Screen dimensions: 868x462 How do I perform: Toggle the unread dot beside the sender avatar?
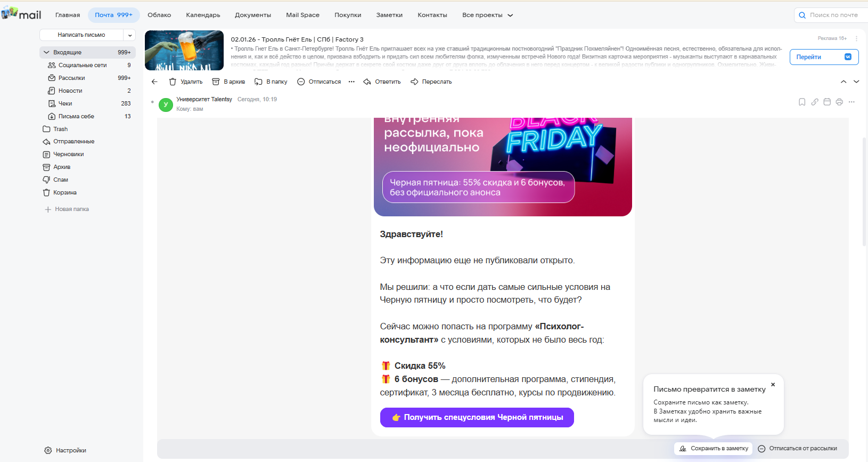tap(152, 102)
